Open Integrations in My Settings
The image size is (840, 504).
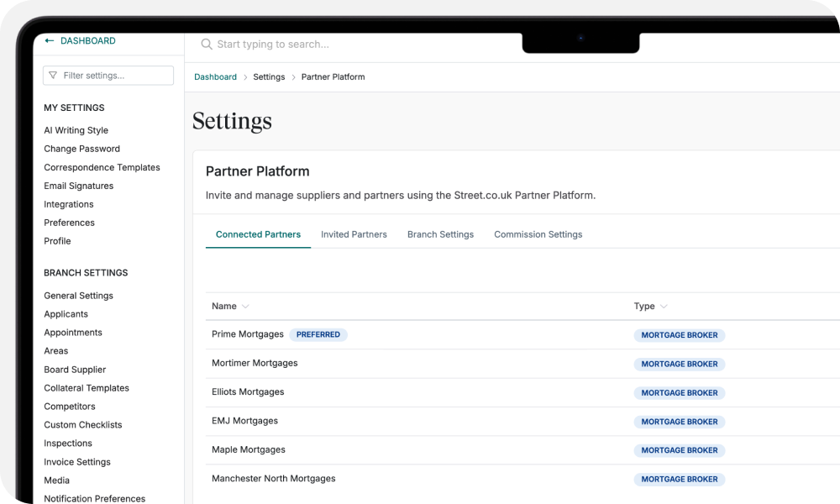[x=69, y=204]
